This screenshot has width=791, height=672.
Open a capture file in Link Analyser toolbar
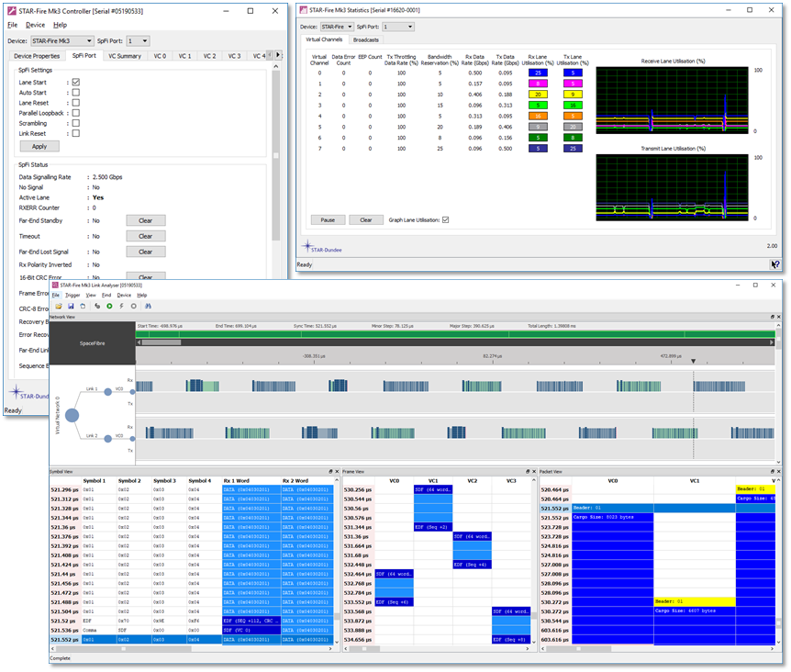click(59, 307)
